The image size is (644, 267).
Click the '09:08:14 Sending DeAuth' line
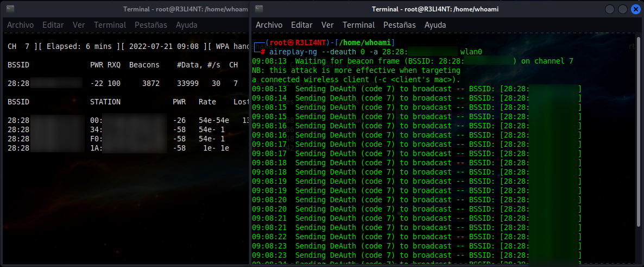click(417, 98)
